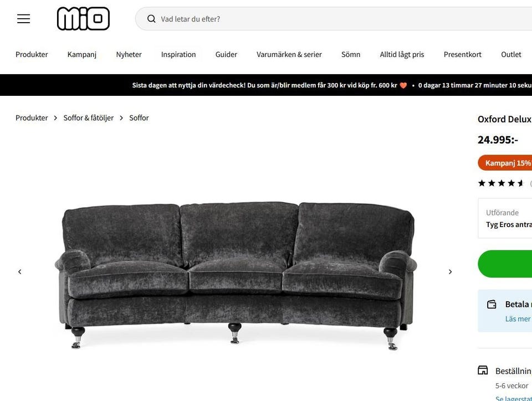Image resolution: width=532 pixels, height=401 pixels.
Task: Click the star rating icons
Action: 501,183
